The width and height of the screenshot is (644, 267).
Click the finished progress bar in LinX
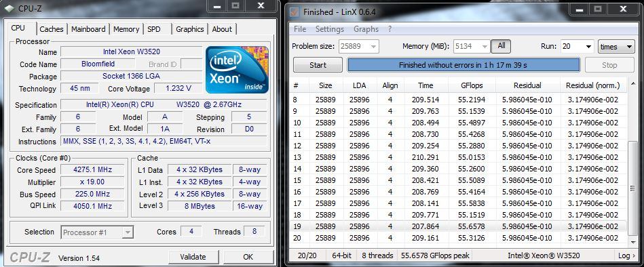point(463,65)
